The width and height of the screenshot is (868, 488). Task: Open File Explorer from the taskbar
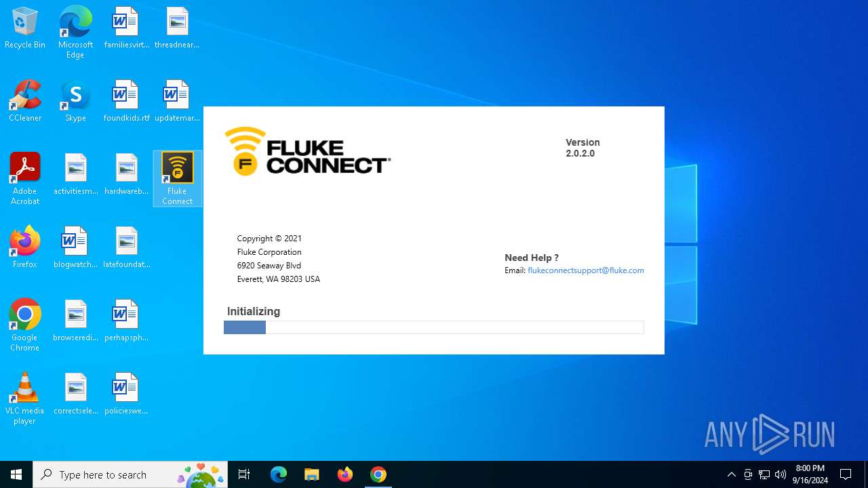pyautogui.click(x=312, y=474)
